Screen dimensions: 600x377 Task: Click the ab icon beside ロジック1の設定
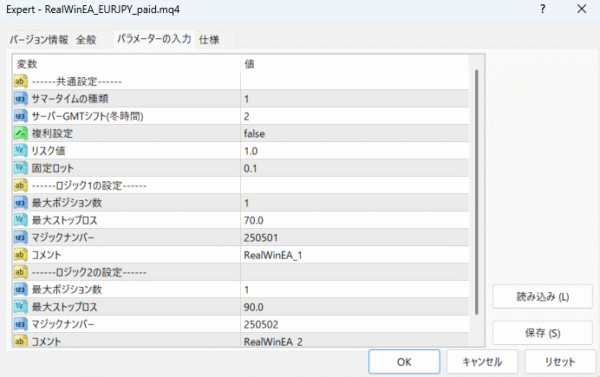pyautogui.click(x=20, y=185)
